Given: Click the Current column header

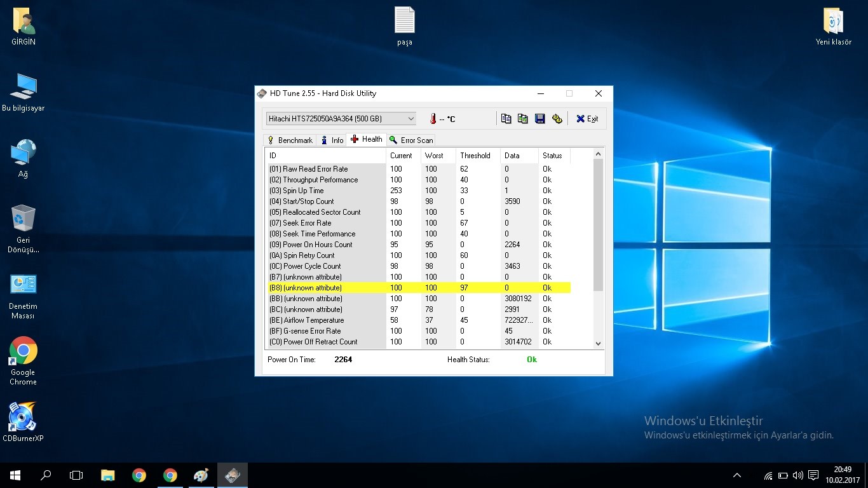Looking at the screenshot, I should click(403, 156).
